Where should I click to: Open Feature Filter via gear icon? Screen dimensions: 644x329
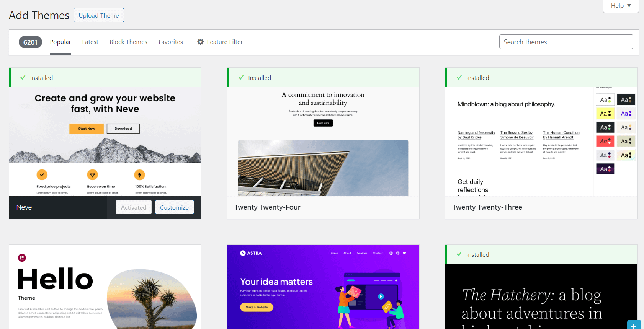201,42
